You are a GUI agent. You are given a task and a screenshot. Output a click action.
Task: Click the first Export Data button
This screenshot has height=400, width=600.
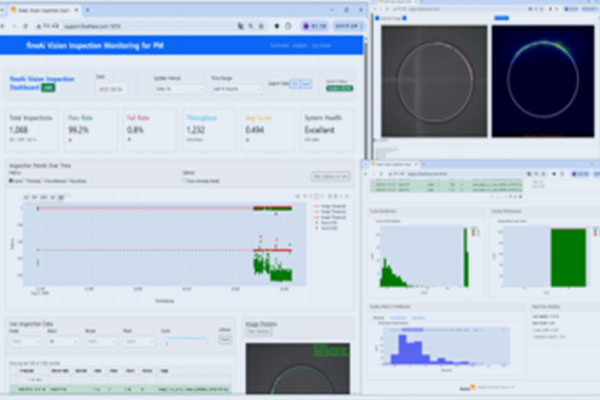click(x=295, y=84)
